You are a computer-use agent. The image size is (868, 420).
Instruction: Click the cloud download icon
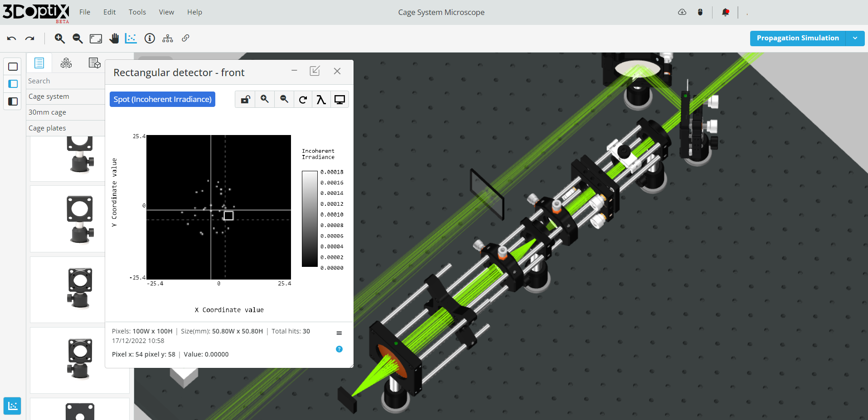pyautogui.click(x=682, y=12)
